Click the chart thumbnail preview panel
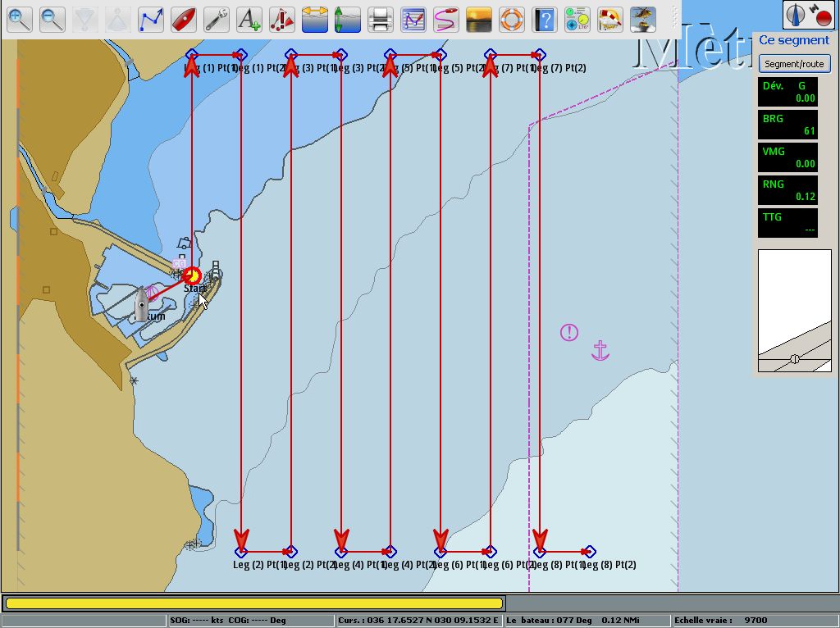Screen dimensions: 840x628 coord(795,311)
